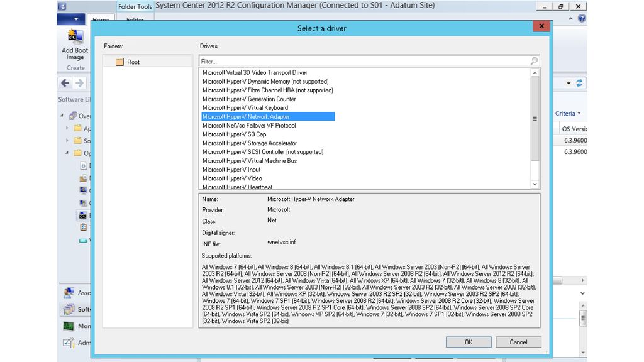
Task: Click the Provider value 'Microsoft'
Action: [279, 209]
